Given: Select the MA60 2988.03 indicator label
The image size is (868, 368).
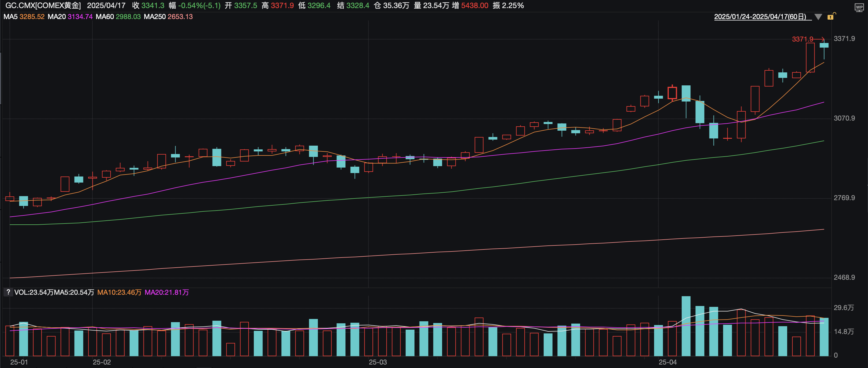Looking at the screenshot, I should pos(118,16).
